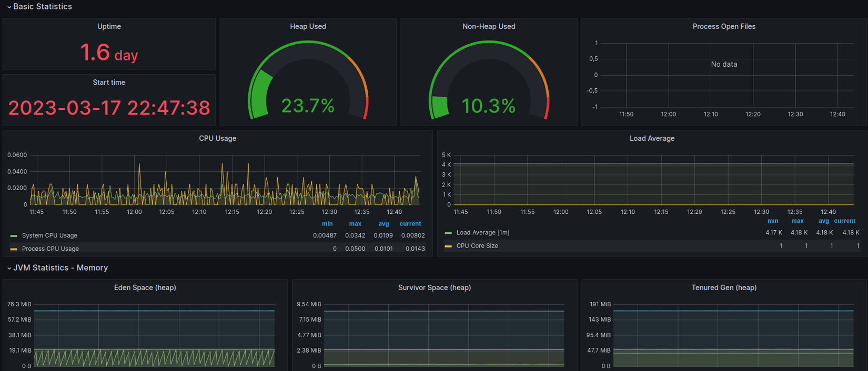Image resolution: width=868 pixels, height=371 pixels.
Task: Toggle the System CPU Usage series label
Action: 49,235
